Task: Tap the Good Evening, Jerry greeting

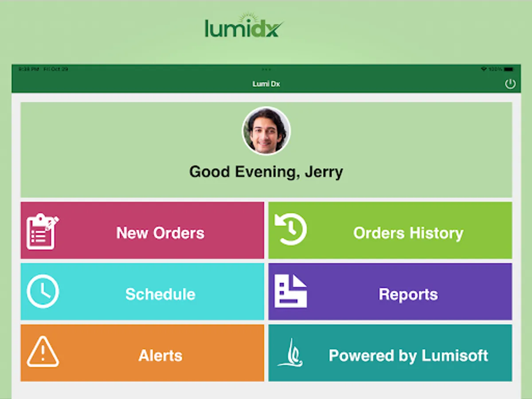Action: (x=266, y=172)
